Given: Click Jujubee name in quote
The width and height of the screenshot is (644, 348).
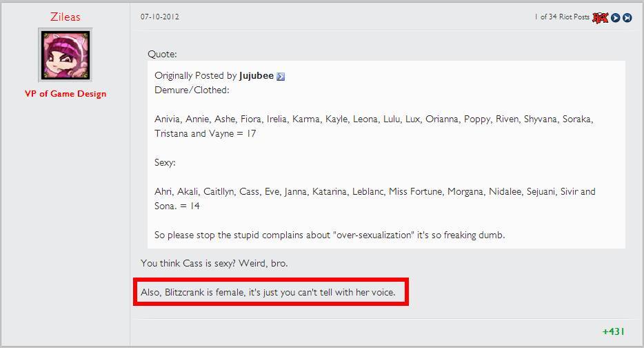Looking at the screenshot, I should 256,76.
